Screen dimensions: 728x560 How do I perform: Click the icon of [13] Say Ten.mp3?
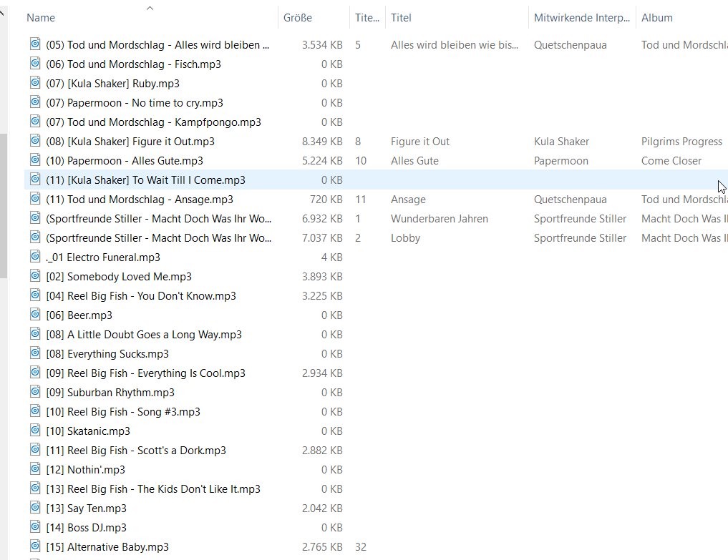tap(35, 508)
